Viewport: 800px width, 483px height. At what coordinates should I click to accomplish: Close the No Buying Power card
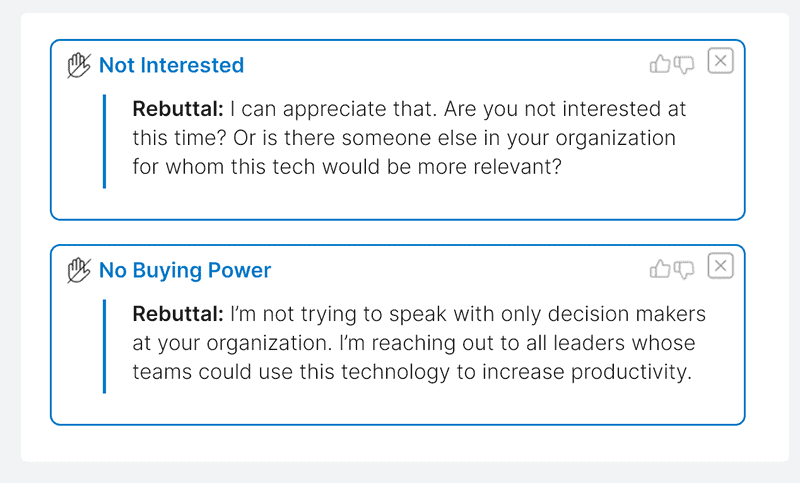click(x=720, y=266)
